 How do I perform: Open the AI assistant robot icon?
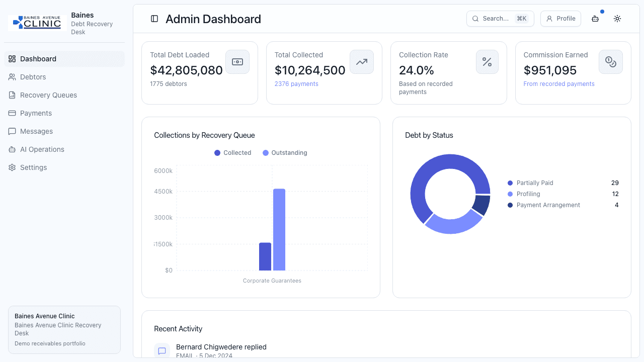[595, 19]
